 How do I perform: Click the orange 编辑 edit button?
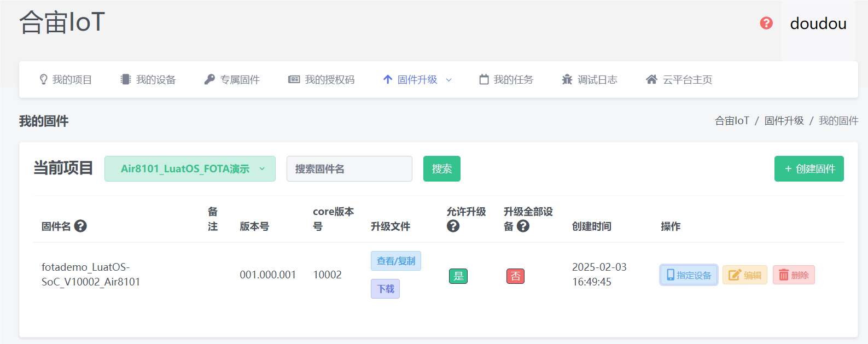coord(745,275)
